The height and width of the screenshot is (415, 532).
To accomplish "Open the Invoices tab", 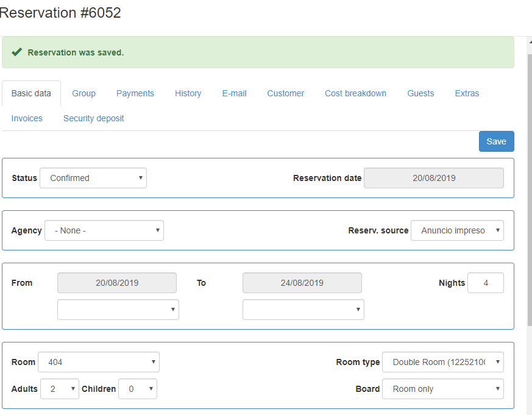I will pos(27,118).
